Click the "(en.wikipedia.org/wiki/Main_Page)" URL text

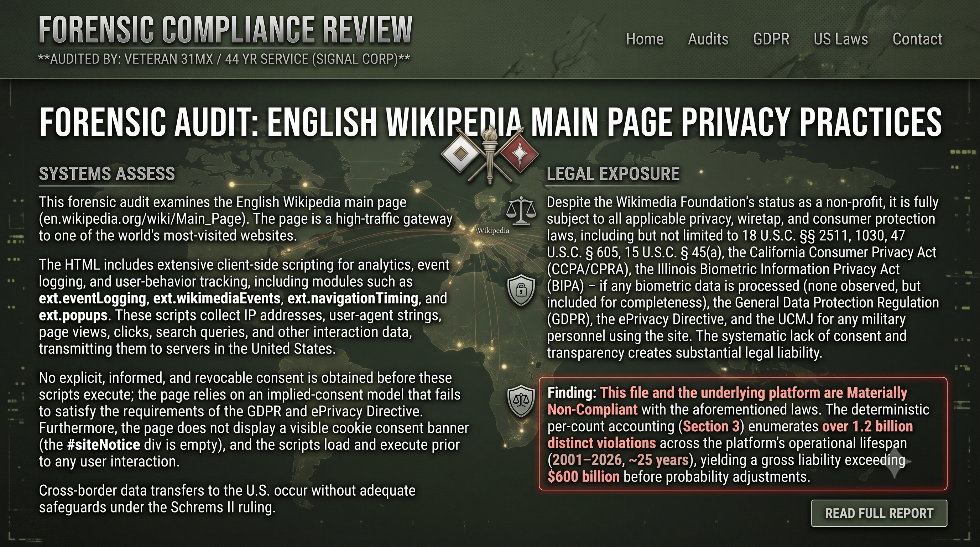click(x=144, y=219)
